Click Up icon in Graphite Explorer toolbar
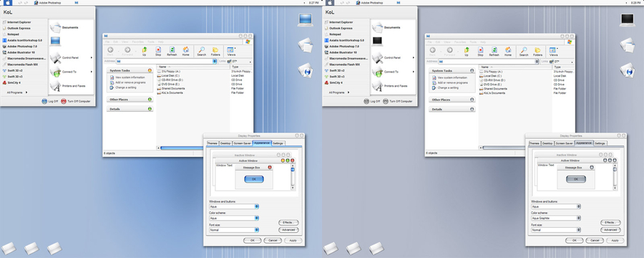 (x=466, y=49)
